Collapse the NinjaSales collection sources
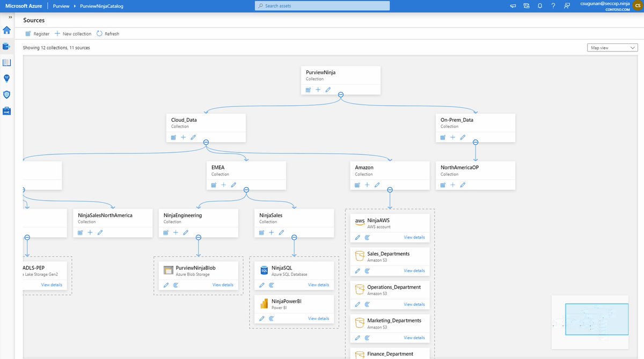644x359 pixels. (x=294, y=237)
